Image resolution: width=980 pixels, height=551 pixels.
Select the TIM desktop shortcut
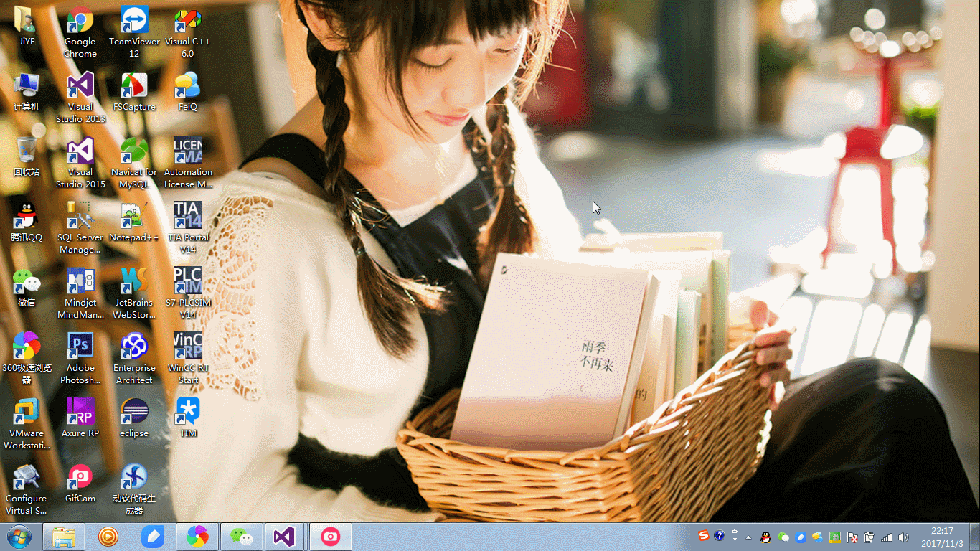tap(188, 418)
